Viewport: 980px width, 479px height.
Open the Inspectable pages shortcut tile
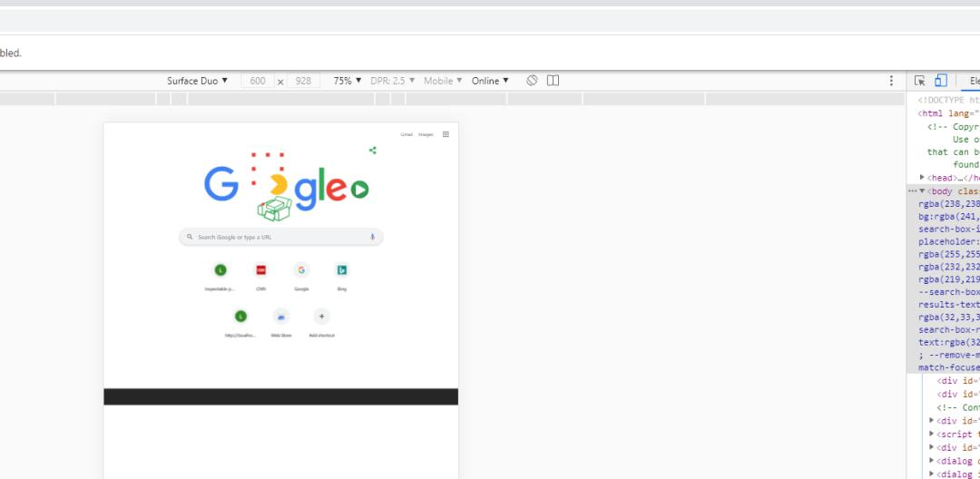point(220,276)
